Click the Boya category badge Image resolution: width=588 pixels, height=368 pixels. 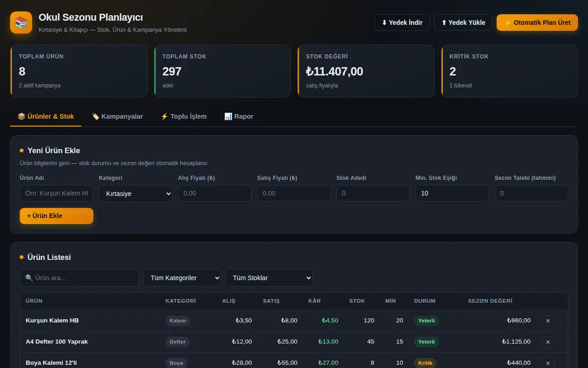tap(176, 363)
